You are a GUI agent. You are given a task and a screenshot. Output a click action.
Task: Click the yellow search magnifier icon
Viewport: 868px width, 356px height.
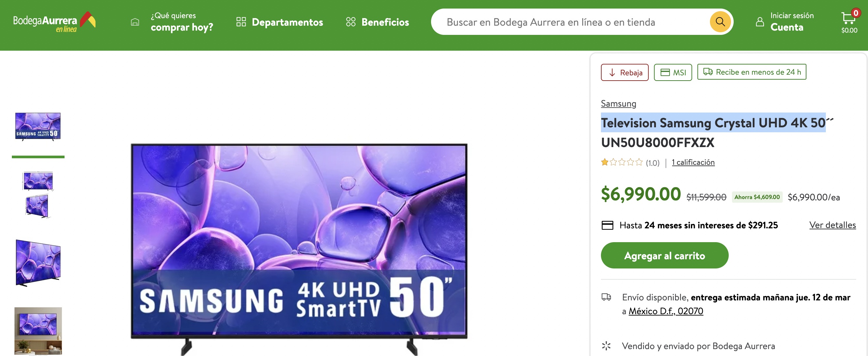pyautogui.click(x=720, y=22)
